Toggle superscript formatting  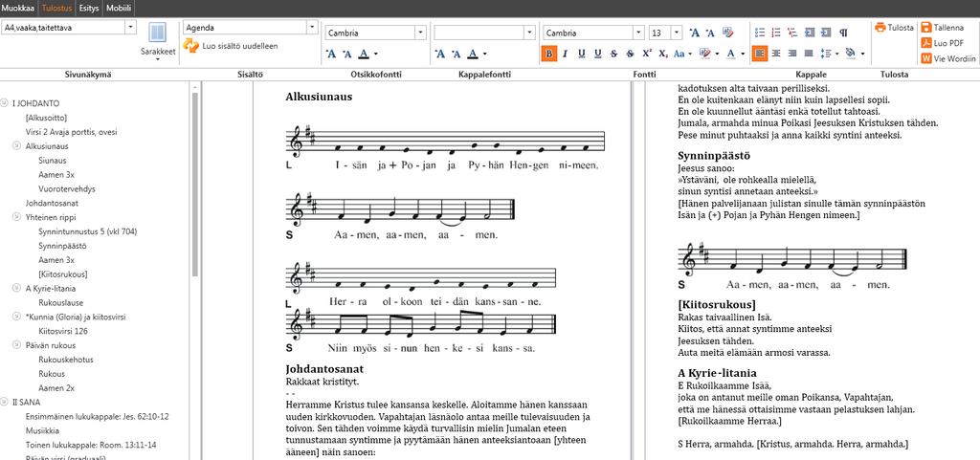[647, 54]
